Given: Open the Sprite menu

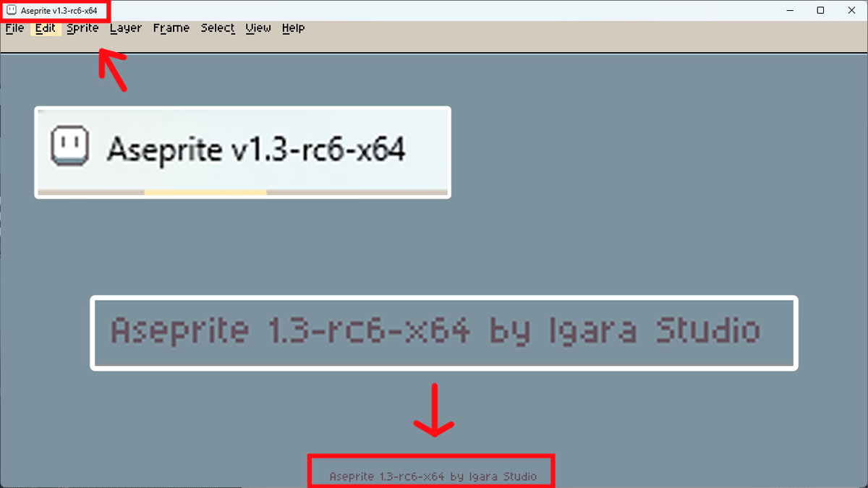Looking at the screenshot, I should 82,28.
